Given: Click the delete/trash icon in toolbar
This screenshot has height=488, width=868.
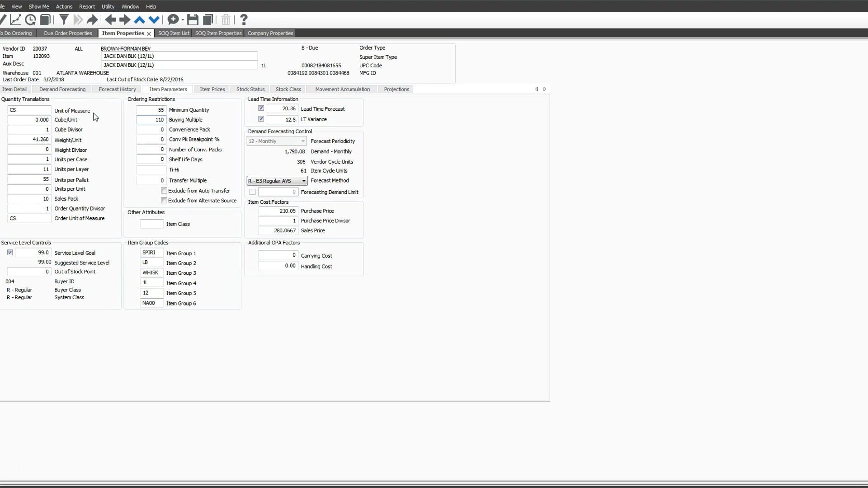Looking at the screenshot, I should pyautogui.click(x=225, y=20).
